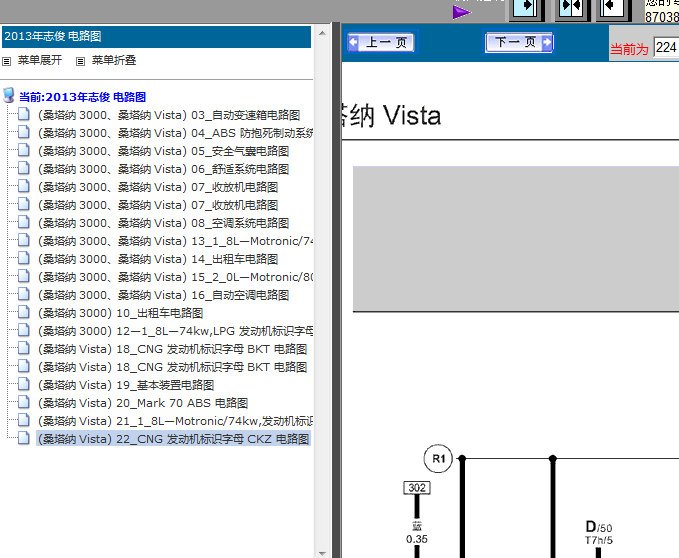
Task: Open 20_Mark 70 ABS 电路图 entry
Action: pyautogui.click(x=143, y=403)
